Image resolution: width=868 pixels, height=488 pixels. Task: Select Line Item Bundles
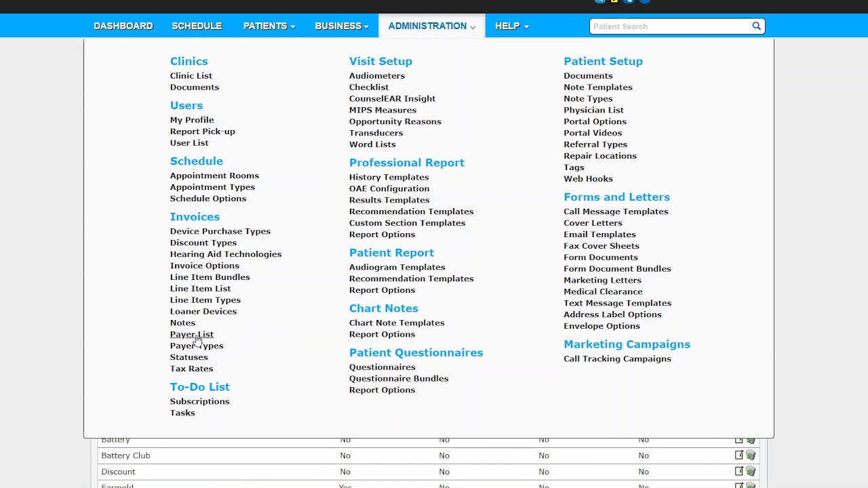pyautogui.click(x=210, y=277)
